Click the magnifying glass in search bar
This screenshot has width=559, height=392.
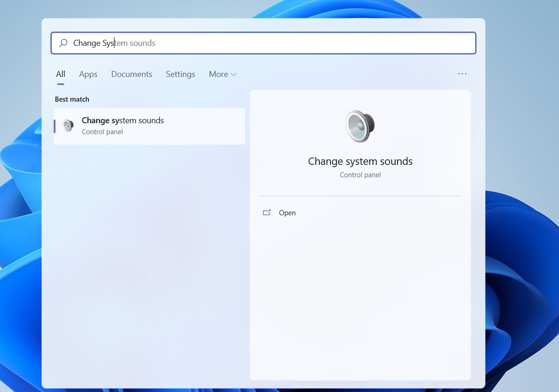(x=63, y=43)
